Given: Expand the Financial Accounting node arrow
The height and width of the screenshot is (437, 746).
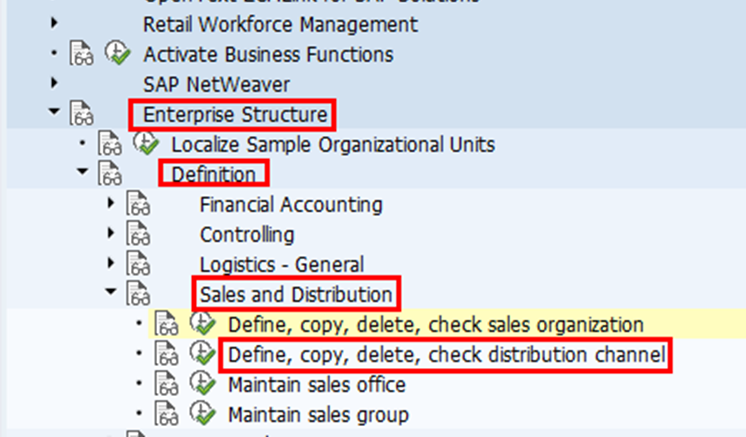Looking at the screenshot, I should click(110, 205).
